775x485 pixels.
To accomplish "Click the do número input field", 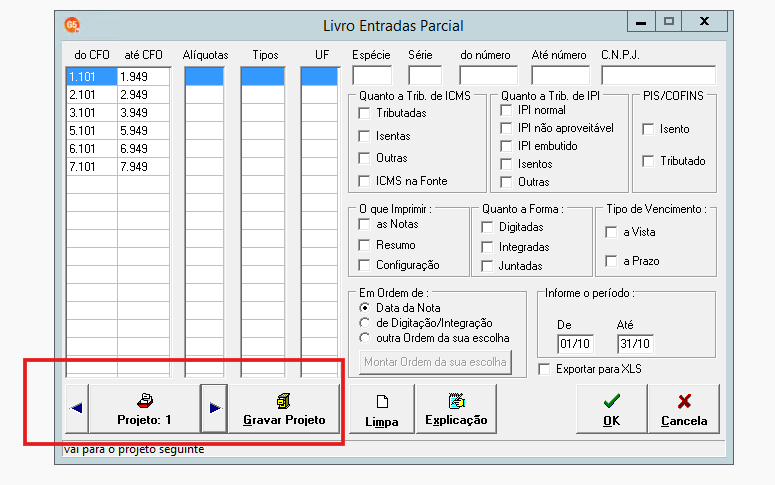I will pyautogui.click(x=488, y=76).
